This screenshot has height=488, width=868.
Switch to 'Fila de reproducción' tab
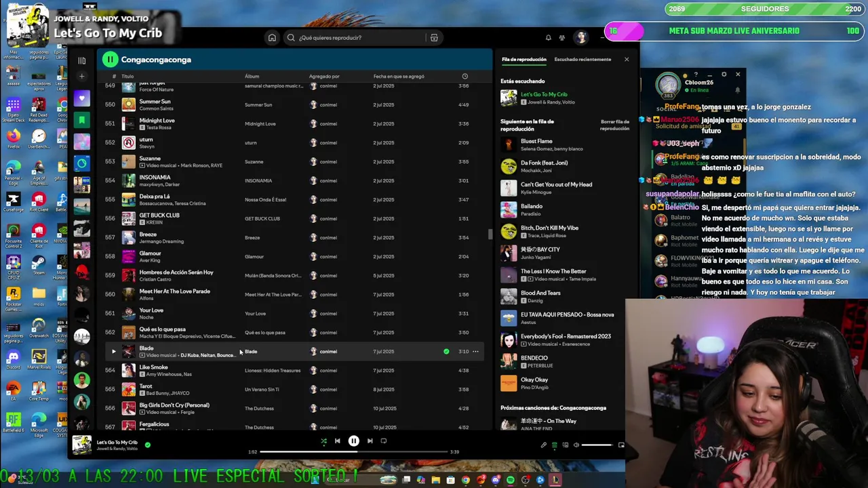[524, 60]
